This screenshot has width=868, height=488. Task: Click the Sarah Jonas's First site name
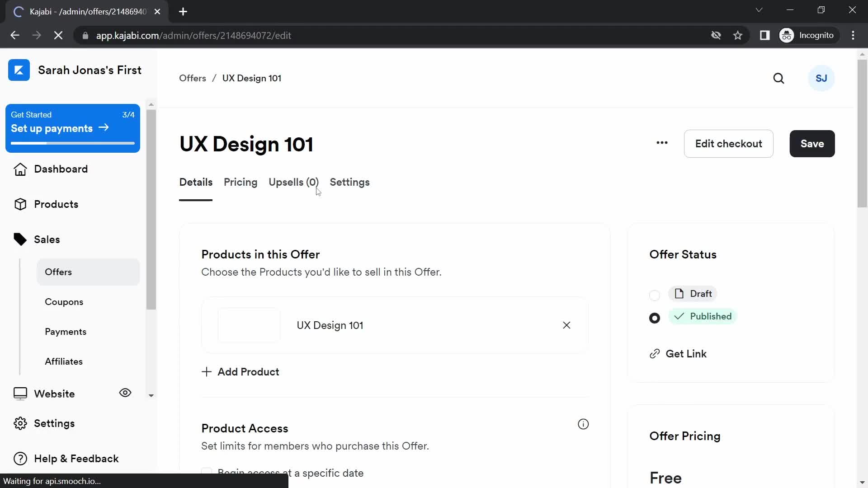pyautogui.click(x=90, y=70)
